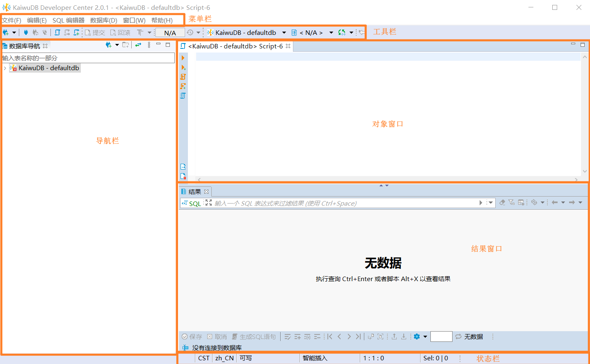The image size is (590, 364).
Task: Open the 数据库(D) menu
Action: 104,20
